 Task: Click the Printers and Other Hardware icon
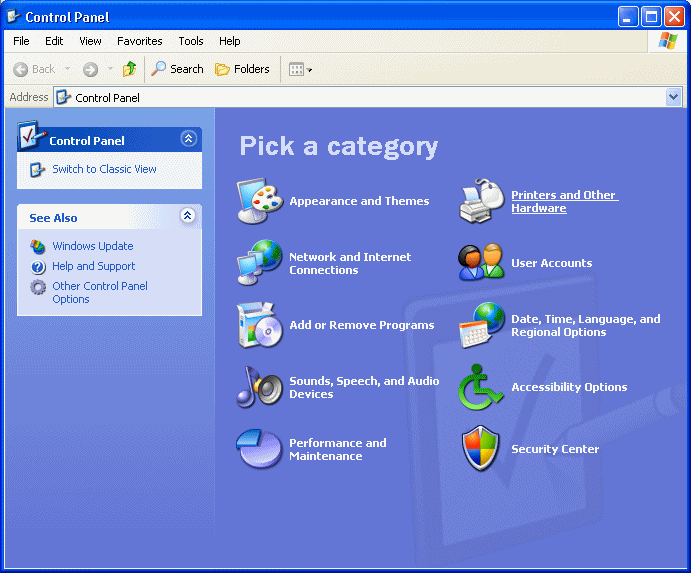(x=482, y=201)
